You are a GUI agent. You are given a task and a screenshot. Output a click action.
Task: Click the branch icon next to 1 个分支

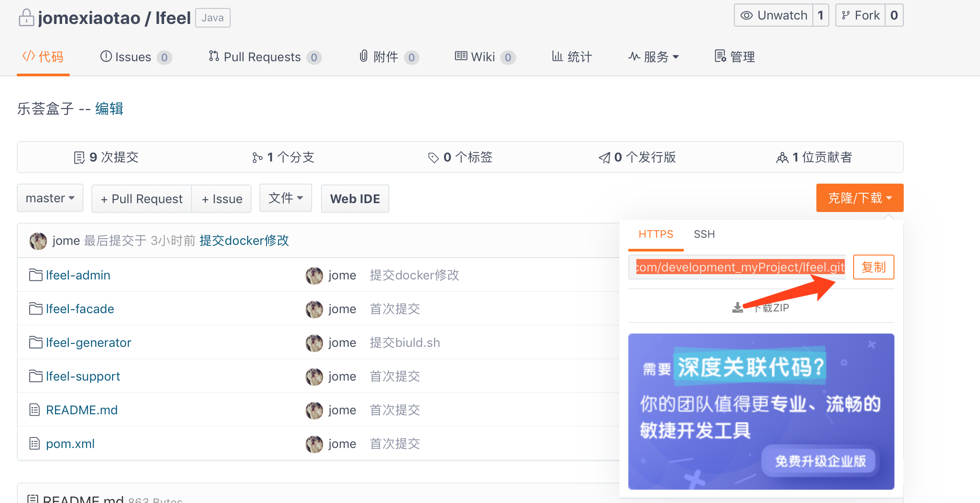point(256,157)
